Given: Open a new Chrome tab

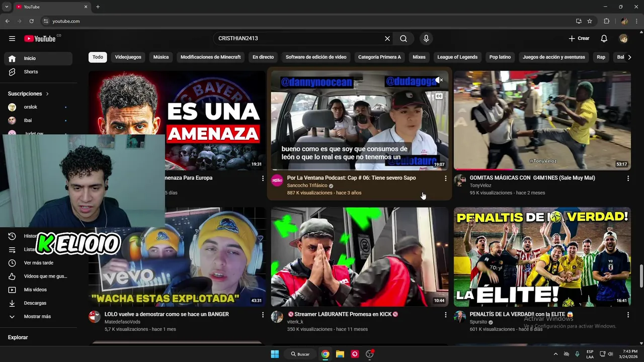Looking at the screenshot, I should pyautogui.click(x=98, y=7).
